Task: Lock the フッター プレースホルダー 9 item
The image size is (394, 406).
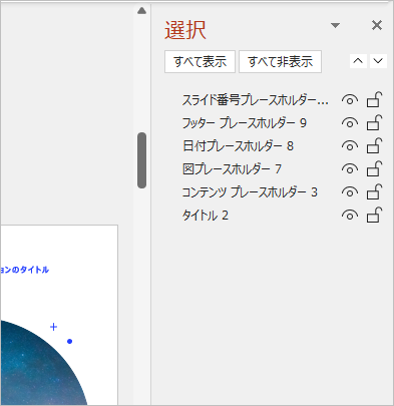Action: pyautogui.click(x=374, y=123)
